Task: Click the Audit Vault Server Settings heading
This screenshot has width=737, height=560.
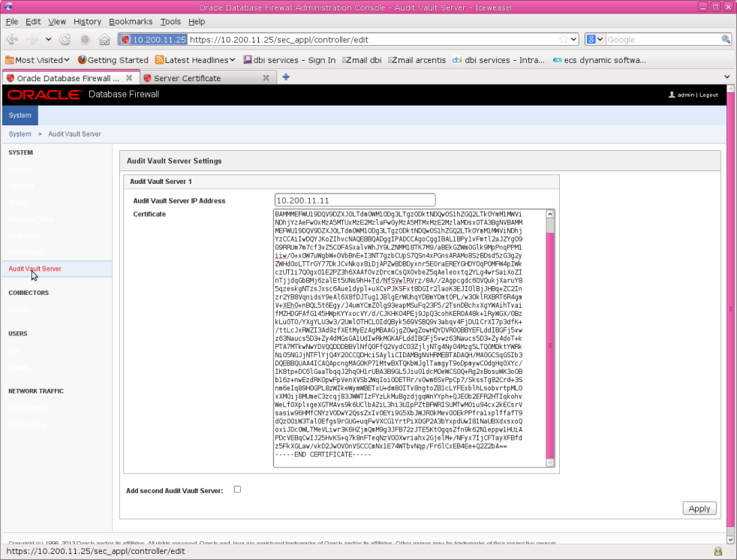Action: 174,161
